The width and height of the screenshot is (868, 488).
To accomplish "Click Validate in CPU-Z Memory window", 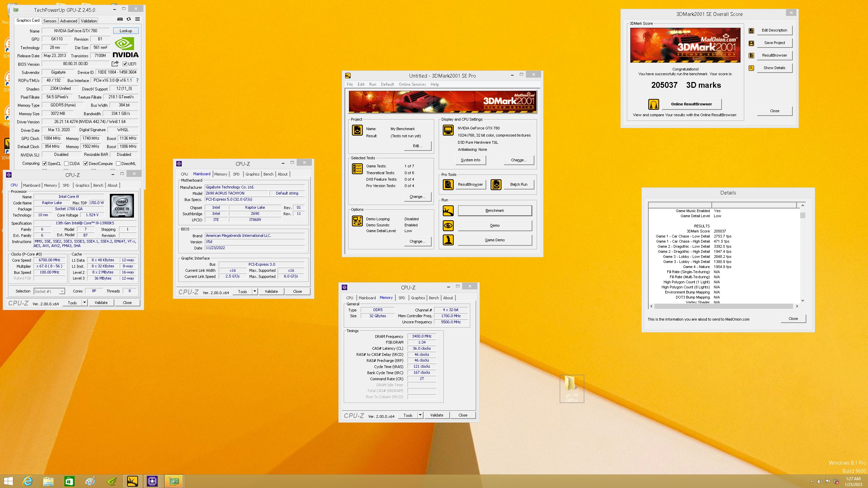I will click(437, 415).
